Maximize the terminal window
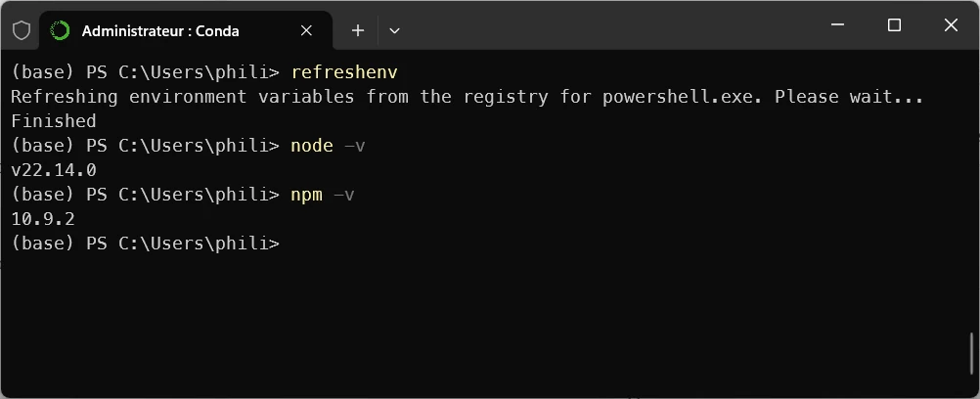 (x=894, y=25)
